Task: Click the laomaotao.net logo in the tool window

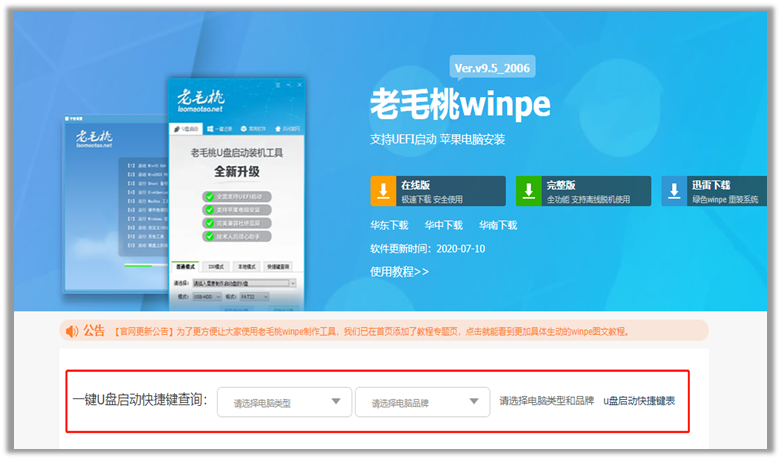Action: tap(201, 100)
